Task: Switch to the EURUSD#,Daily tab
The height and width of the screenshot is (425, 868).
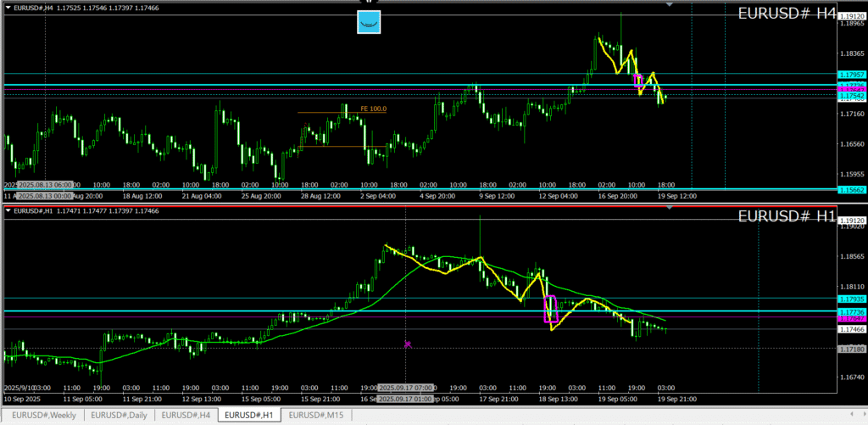Action: 119,415
